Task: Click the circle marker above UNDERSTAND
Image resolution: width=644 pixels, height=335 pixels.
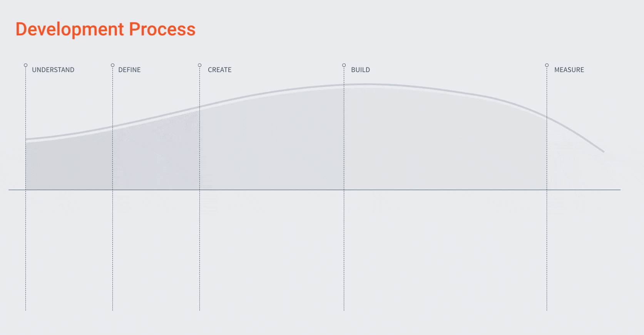Action: (26, 65)
